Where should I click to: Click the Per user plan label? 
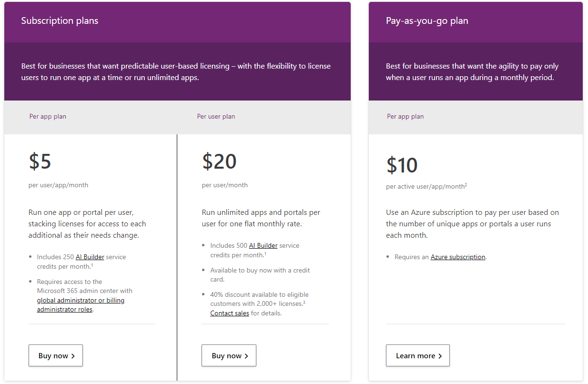216,116
